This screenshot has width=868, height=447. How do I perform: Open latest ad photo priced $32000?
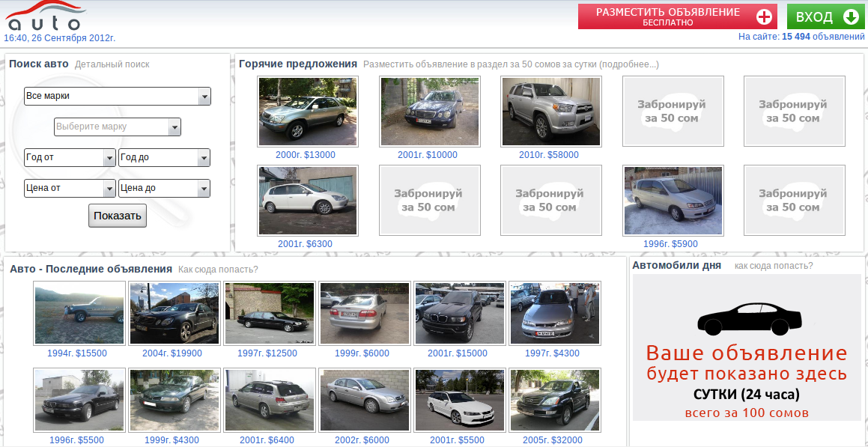click(555, 400)
